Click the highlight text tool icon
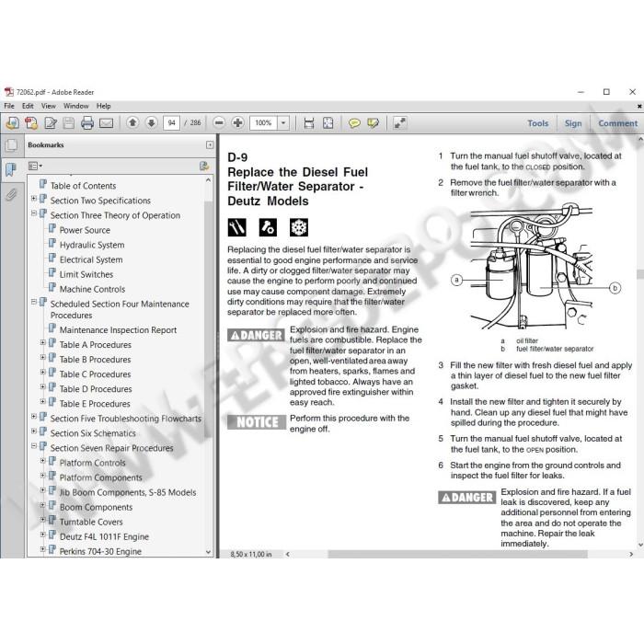Viewport: 644px width, 644px height. [x=373, y=122]
